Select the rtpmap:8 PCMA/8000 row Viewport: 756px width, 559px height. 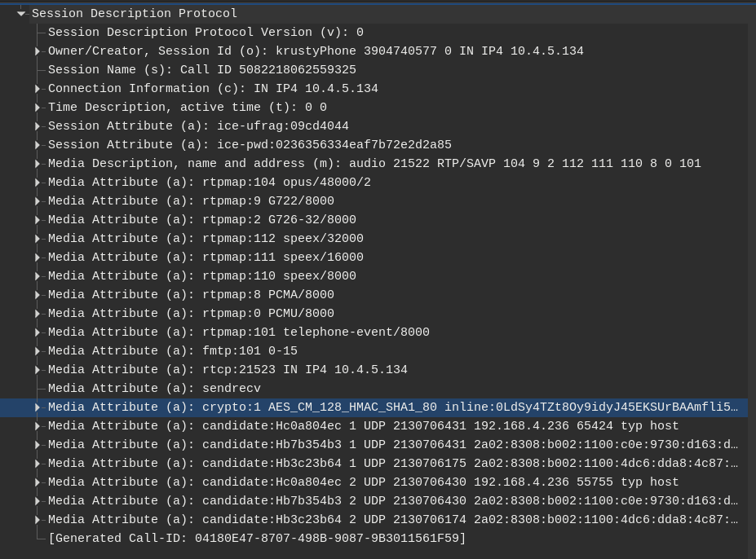point(191,295)
